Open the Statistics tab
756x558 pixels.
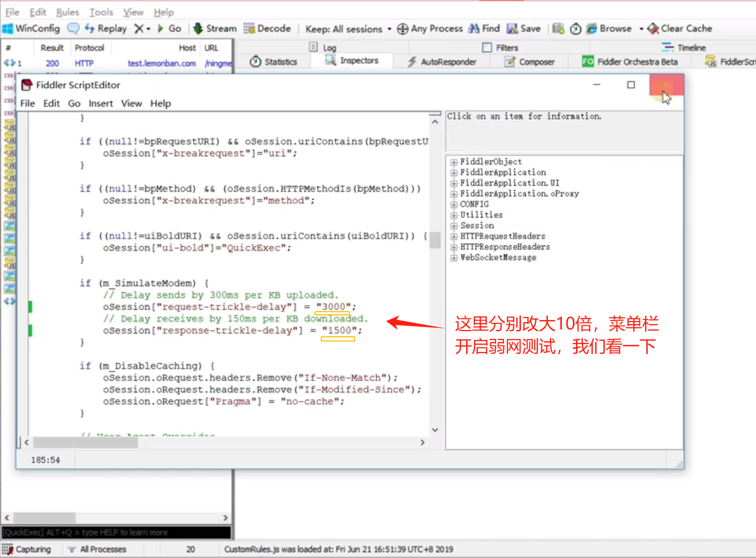pos(273,62)
